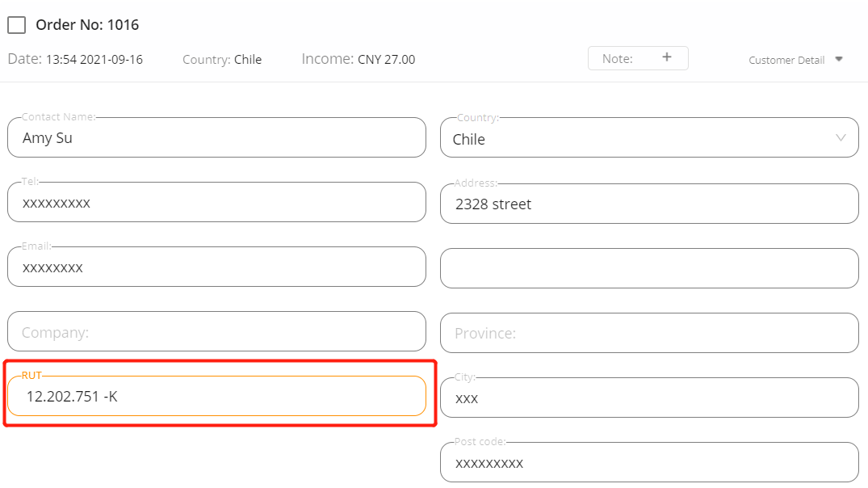Focus the RUT field containing 12.202.751 -K

point(216,396)
